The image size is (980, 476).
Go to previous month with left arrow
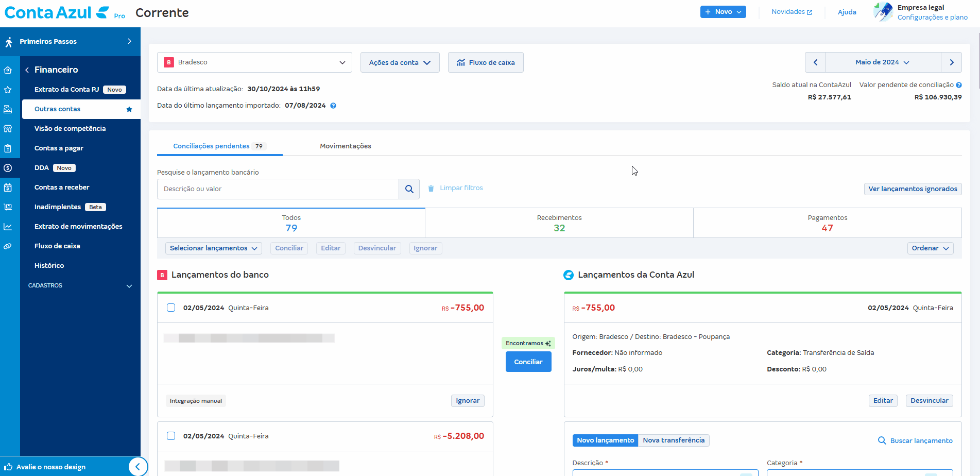[x=815, y=62]
